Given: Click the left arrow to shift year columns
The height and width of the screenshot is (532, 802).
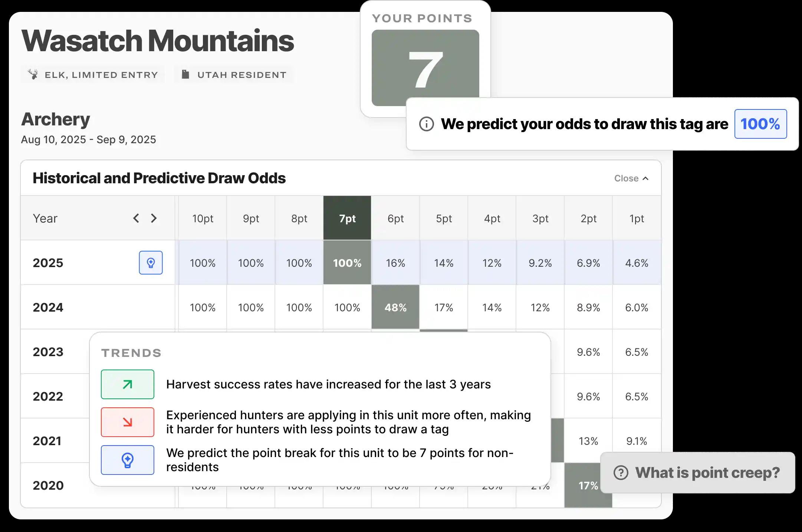Looking at the screenshot, I should [136, 218].
